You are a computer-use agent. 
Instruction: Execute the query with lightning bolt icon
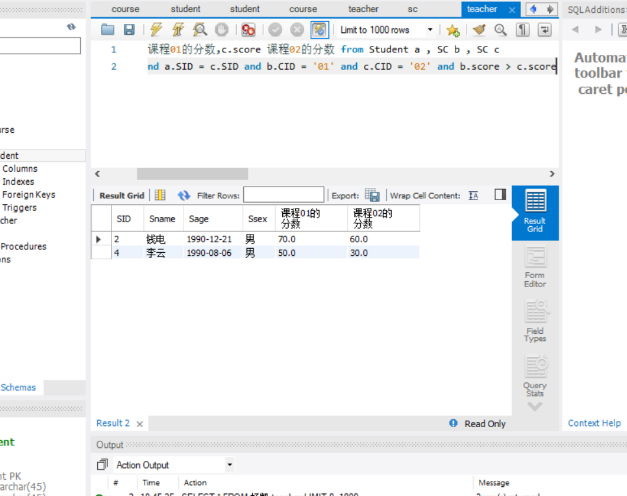click(x=156, y=30)
